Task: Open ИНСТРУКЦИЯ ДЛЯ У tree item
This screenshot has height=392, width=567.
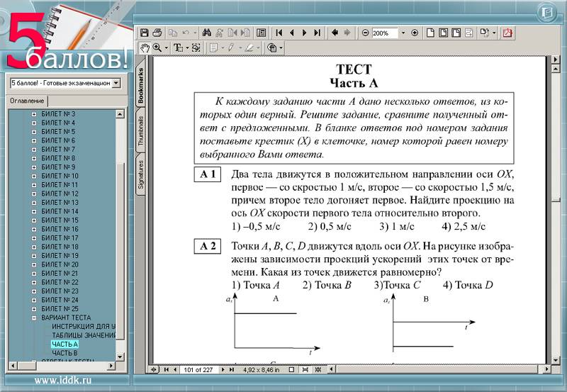Action: [84, 327]
